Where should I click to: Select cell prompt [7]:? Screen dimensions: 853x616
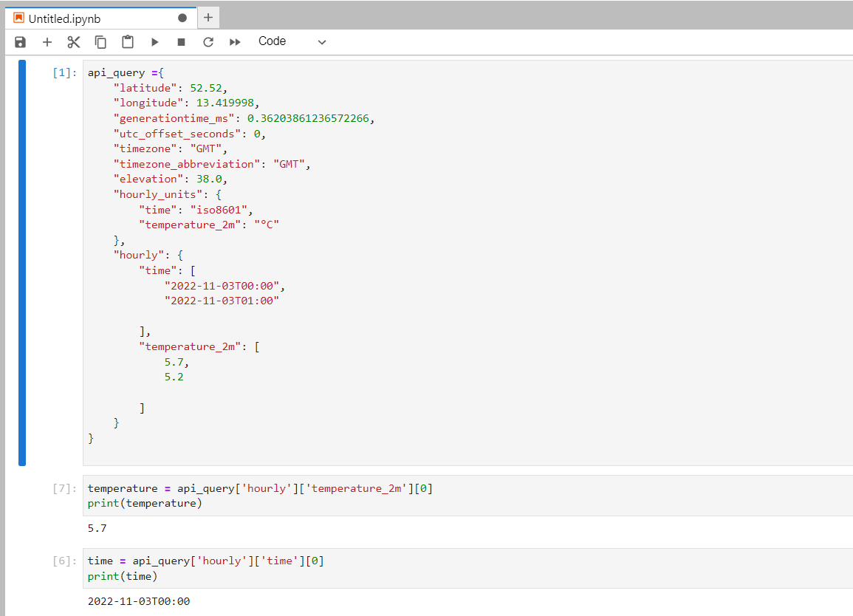(x=65, y=488)
